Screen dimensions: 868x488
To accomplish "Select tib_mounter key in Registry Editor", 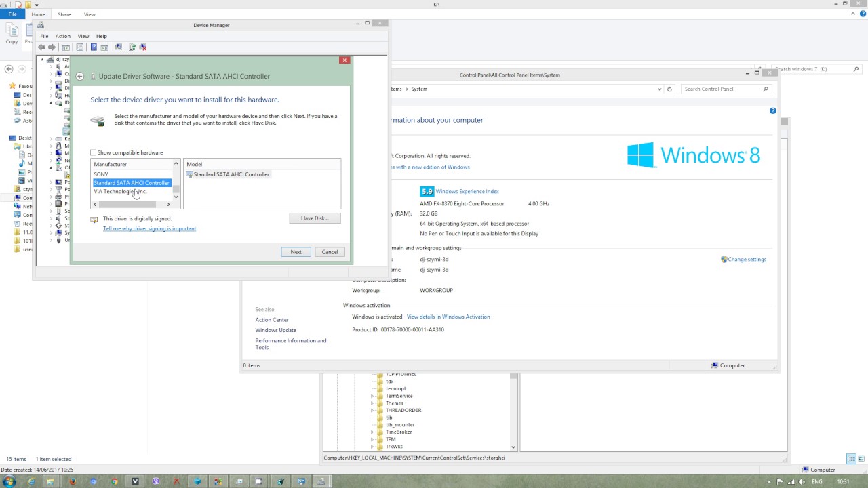I will point(400,425).
